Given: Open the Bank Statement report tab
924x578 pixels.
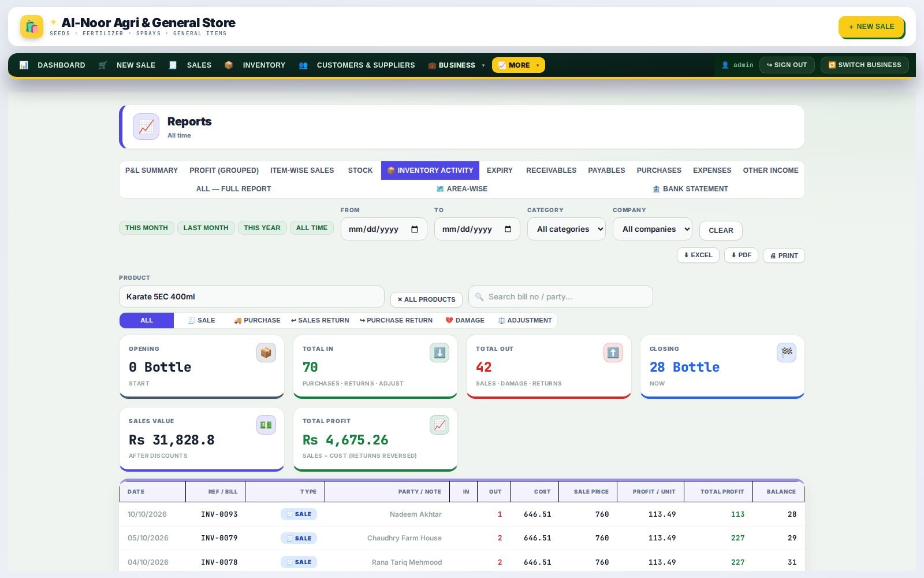Looking at the screenshot, I should 690,189.
